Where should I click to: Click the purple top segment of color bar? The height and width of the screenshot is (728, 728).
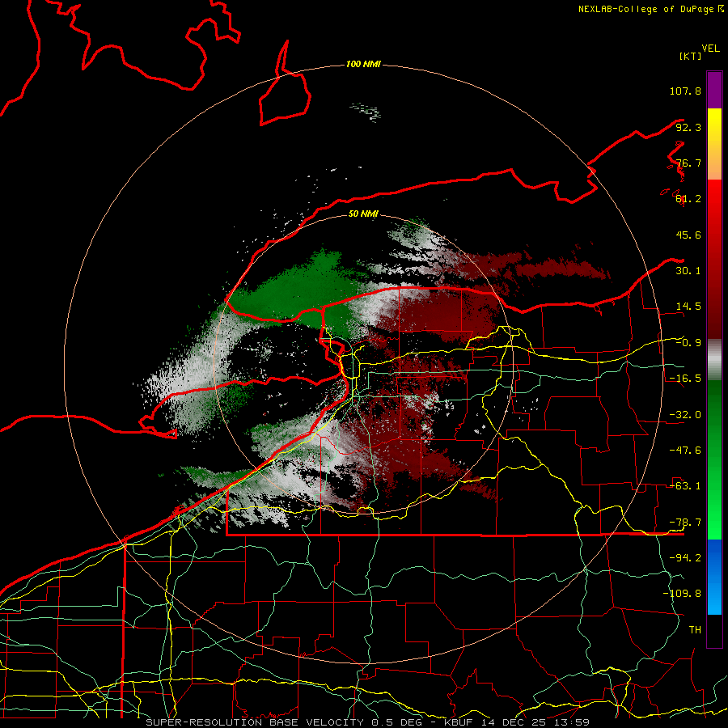coord(714,90)
